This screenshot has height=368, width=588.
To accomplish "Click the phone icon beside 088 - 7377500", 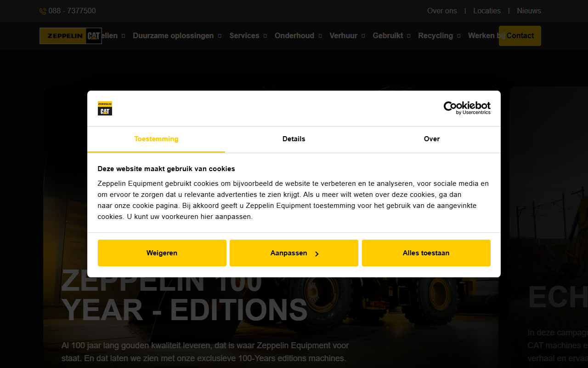I will (43, 11).
